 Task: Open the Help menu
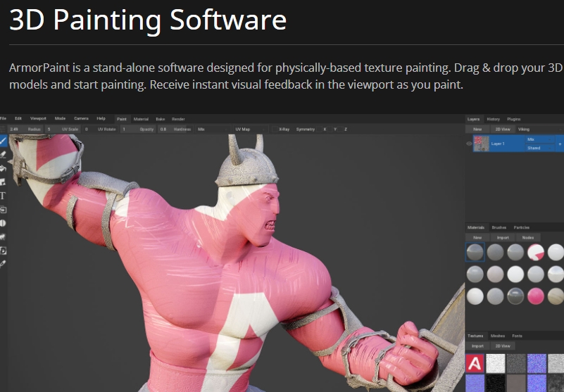[x=101, y=118]
